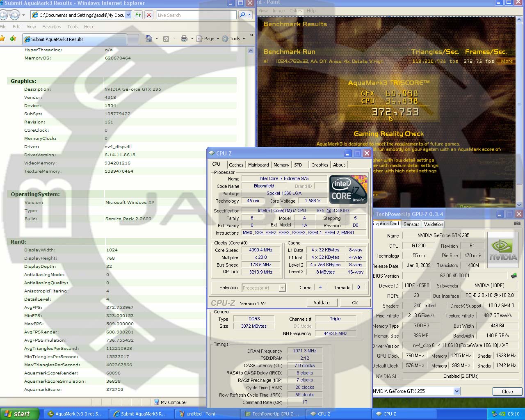The width and height of the screenshot is (525, 420).
Task: Click the Print icon in IE toolbar
Action: coord(184,39)
